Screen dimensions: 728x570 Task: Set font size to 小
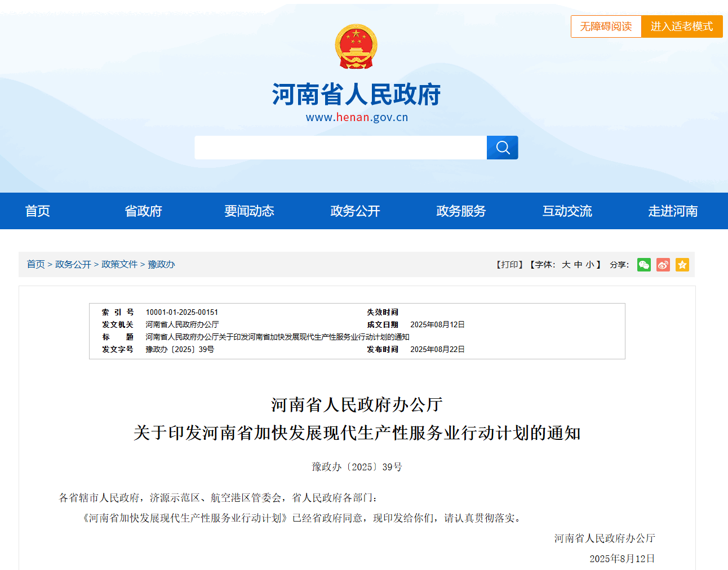click(589, 265)
